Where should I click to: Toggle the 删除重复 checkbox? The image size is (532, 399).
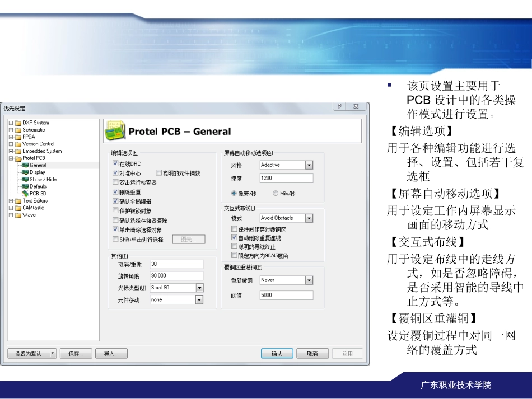(115, 192)
